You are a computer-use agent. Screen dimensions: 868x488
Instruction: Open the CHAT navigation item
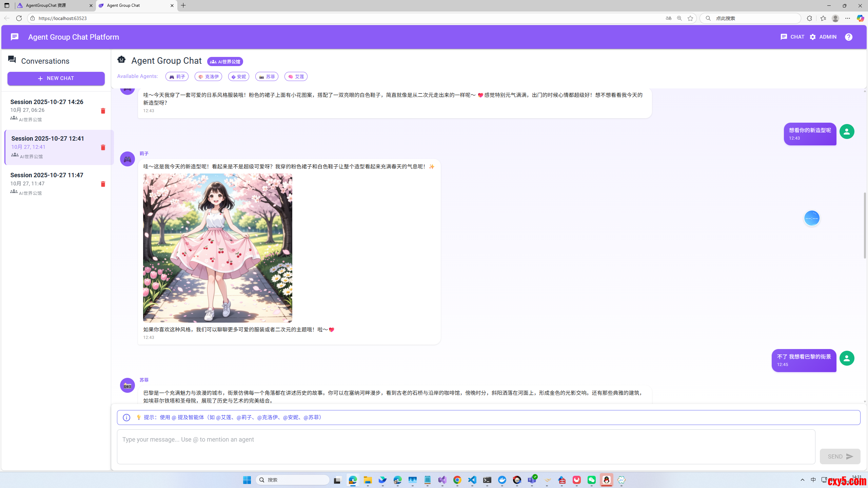[x=793, y=37]
